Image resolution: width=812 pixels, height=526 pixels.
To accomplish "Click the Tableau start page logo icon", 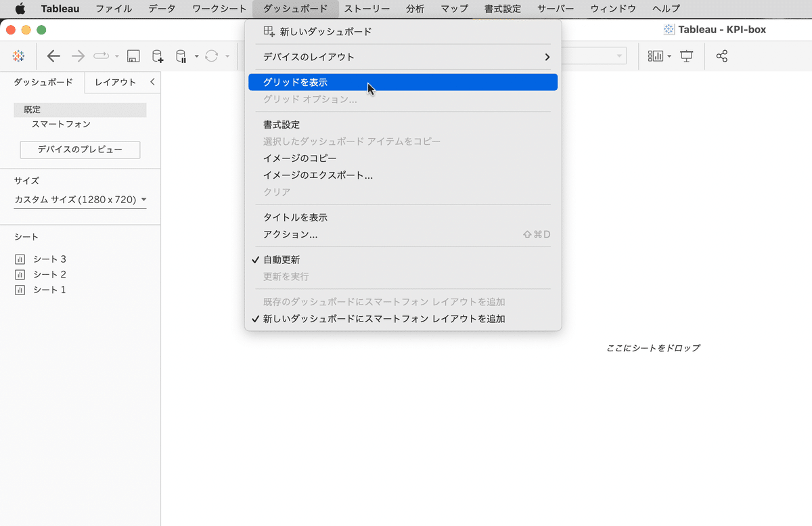I will tap(19, 56).
